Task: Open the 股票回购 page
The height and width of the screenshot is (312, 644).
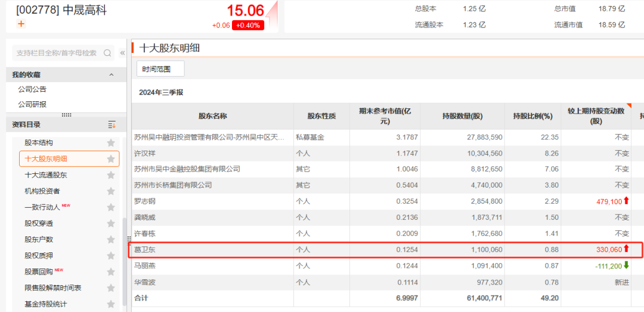Action: coord(39,272)
